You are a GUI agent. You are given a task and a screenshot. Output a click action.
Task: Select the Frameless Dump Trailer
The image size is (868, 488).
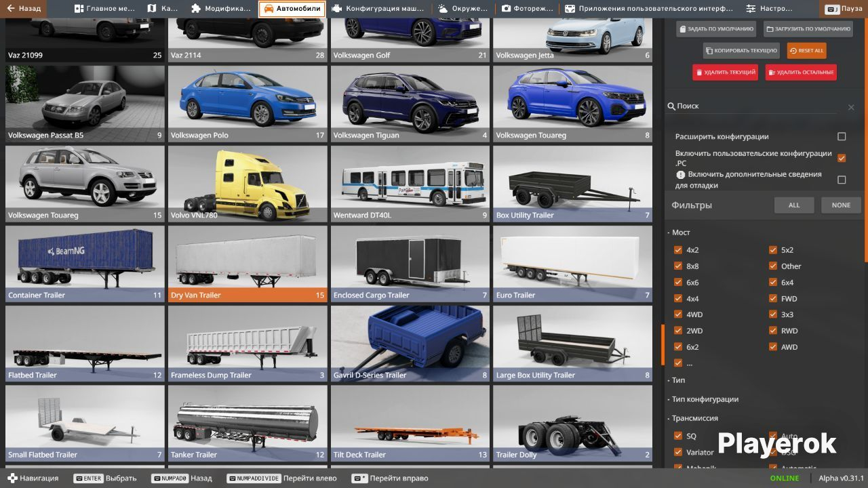pyautogui.click(x=248, y=344)
